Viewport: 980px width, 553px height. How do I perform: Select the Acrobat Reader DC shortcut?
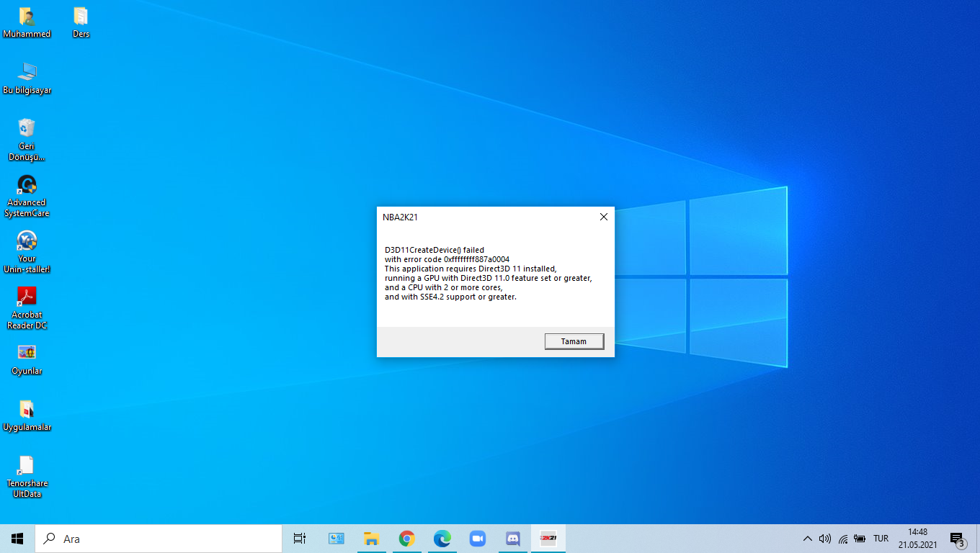[x=27, y=308]
